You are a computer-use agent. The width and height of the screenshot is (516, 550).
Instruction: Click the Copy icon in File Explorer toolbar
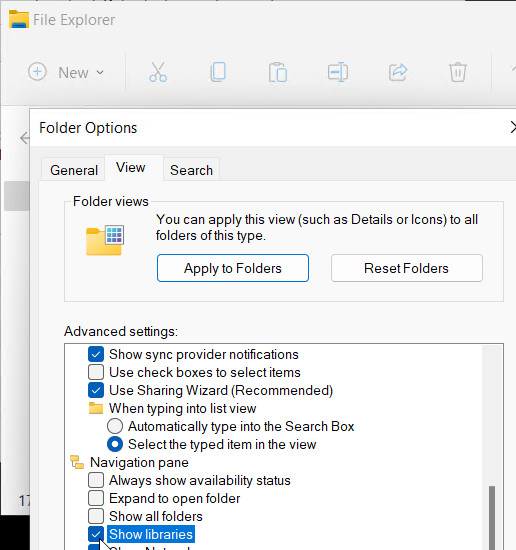click(x=218, y=72)
